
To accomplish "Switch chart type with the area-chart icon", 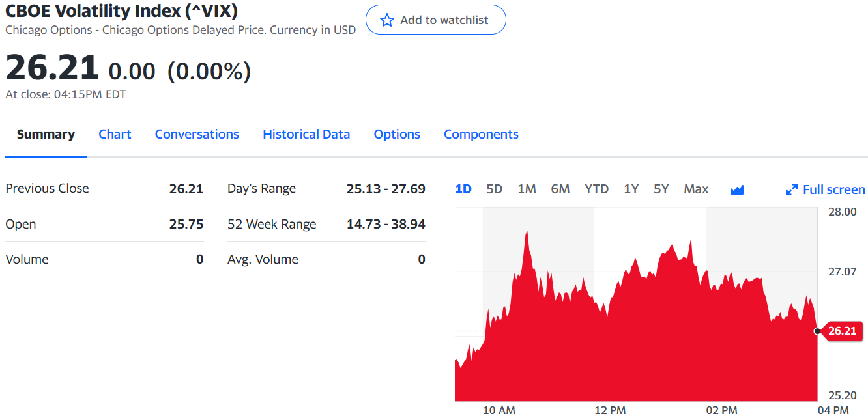I will click(x=737, y=189).
